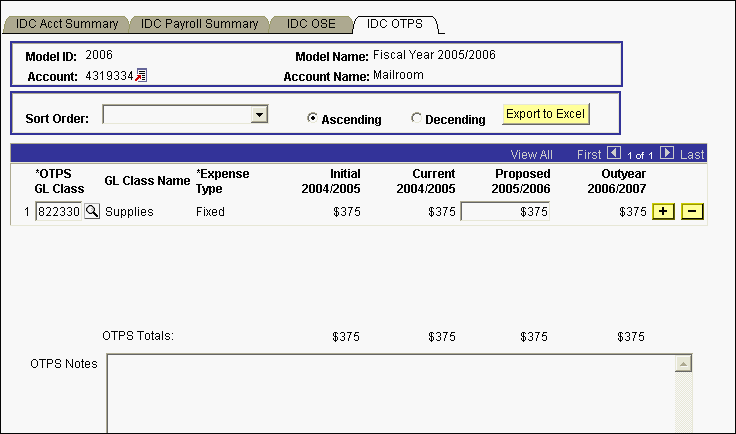The image size is (736, 434).
Task: Open the IDC Payroll Summary tab
Action: tap(199, 23)
